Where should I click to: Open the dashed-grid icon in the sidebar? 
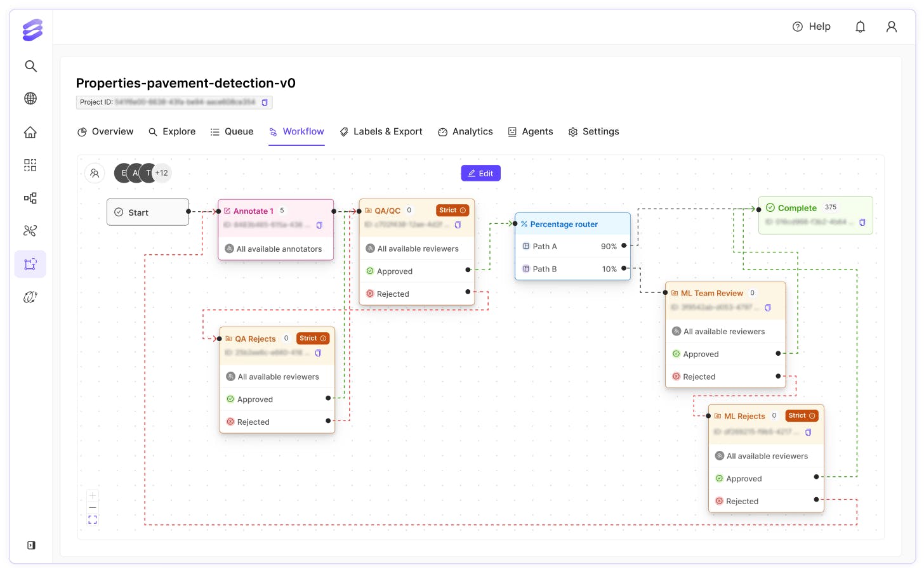[30, 165]
